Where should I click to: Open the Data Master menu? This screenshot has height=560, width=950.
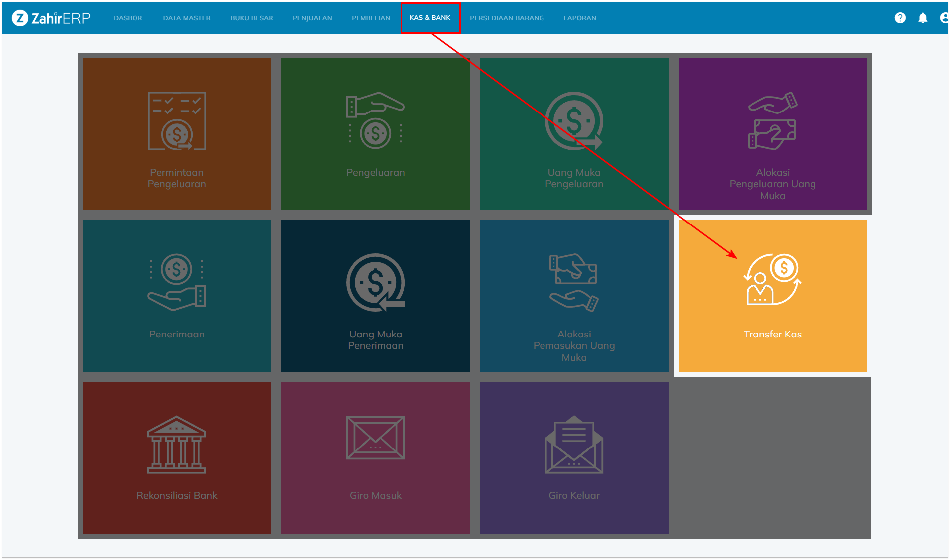(x=187, y=18)
